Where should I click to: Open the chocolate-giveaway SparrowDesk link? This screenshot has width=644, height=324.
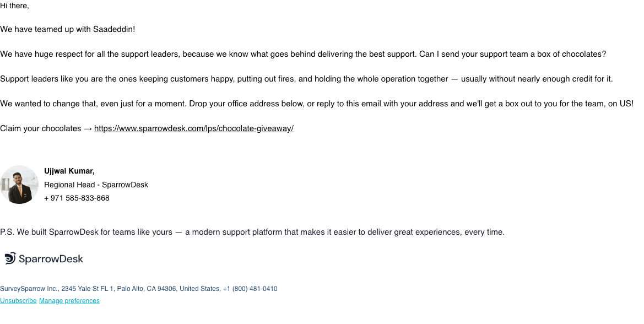193,128
